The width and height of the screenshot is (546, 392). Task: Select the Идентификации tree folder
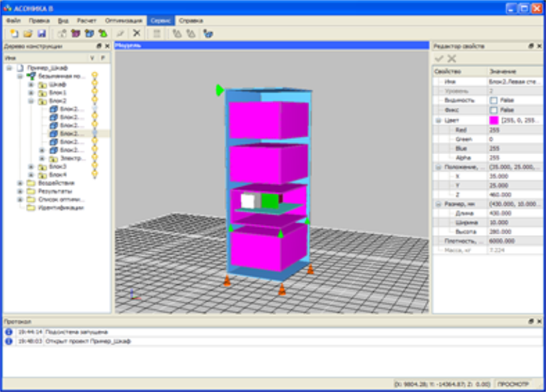(x=61, y=207)
